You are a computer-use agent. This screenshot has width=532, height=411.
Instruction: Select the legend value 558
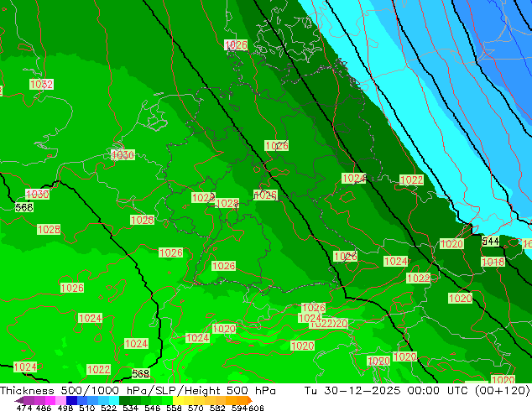(x=174, y=408)
